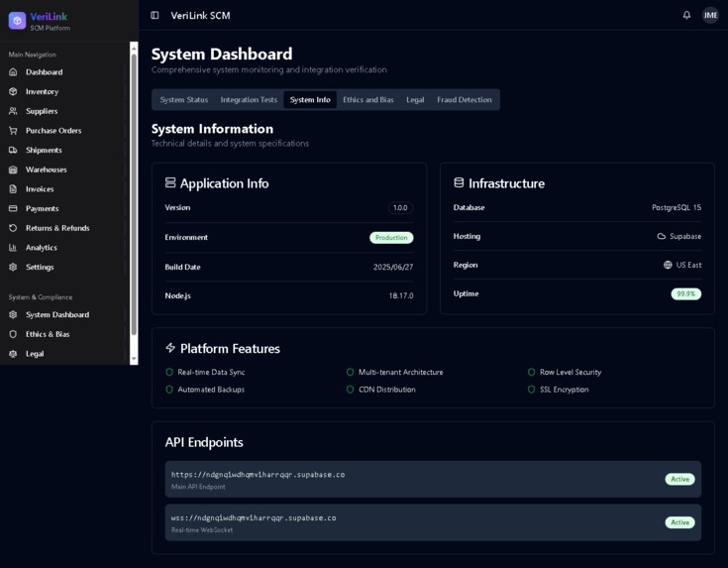Click the PostgreSQL 15 database value

click(676, 207)
